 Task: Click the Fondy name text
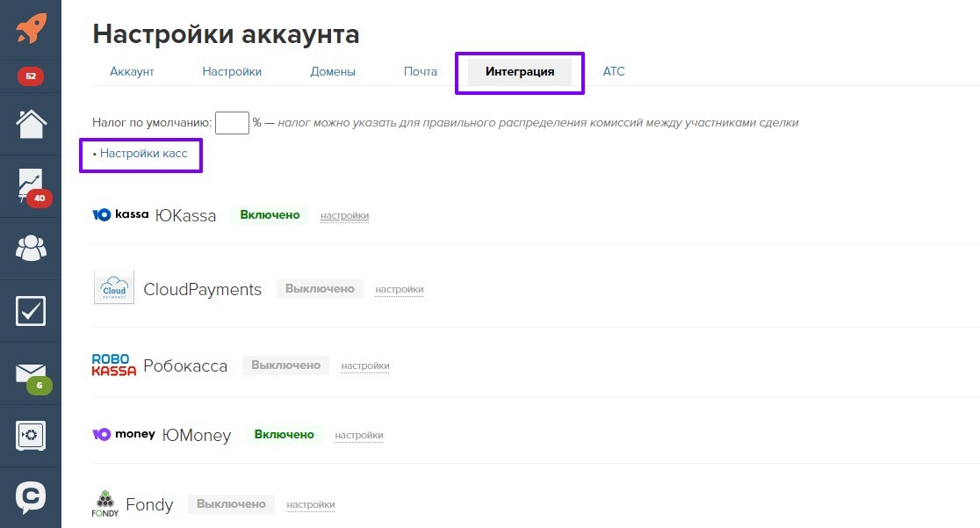pos(149,505)
